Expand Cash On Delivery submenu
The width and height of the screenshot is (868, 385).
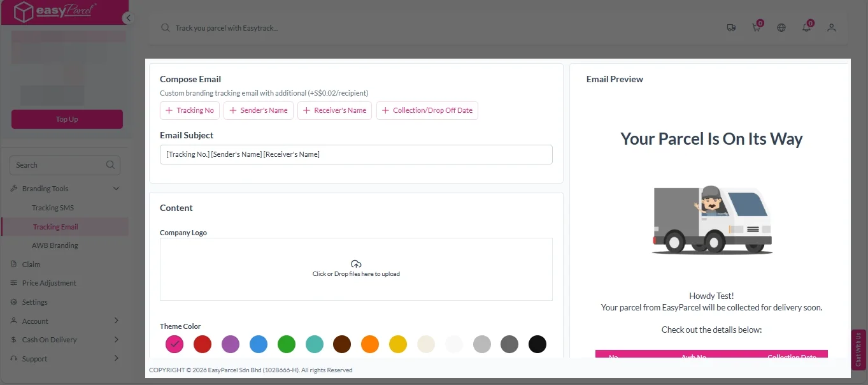click(116, 340)
